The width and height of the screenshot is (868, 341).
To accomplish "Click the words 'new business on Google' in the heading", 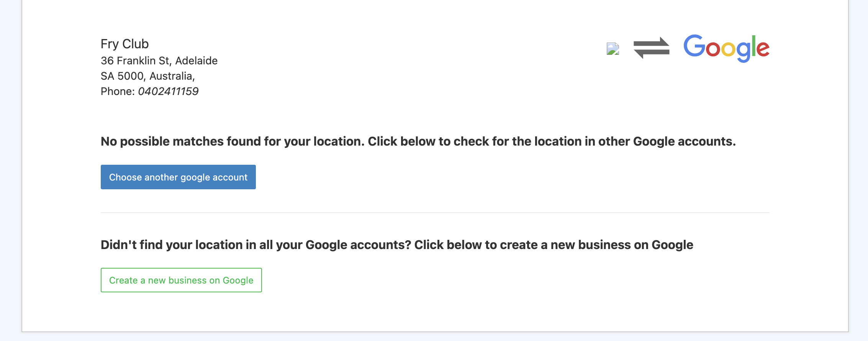I will 622,245.
